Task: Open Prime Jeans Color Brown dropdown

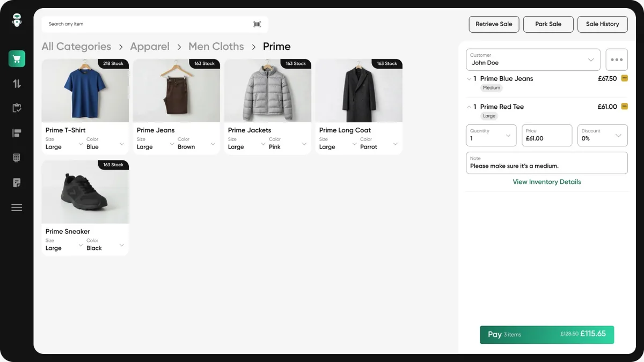Action: click(196, 143)
